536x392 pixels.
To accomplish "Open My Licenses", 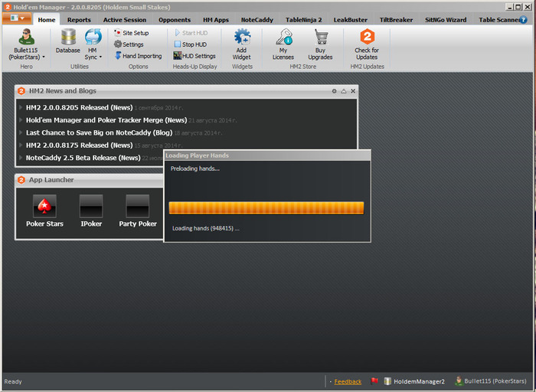I will click(x=283, y=44).
